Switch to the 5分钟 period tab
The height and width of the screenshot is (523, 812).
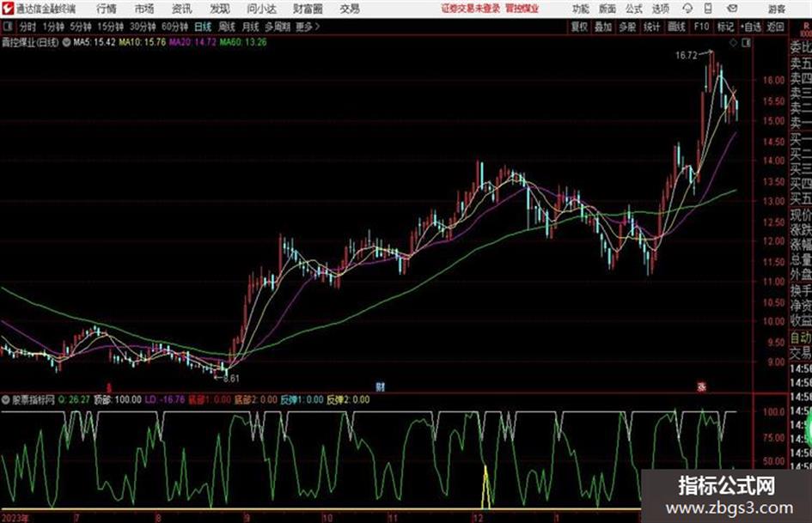[x=81, y=27]
